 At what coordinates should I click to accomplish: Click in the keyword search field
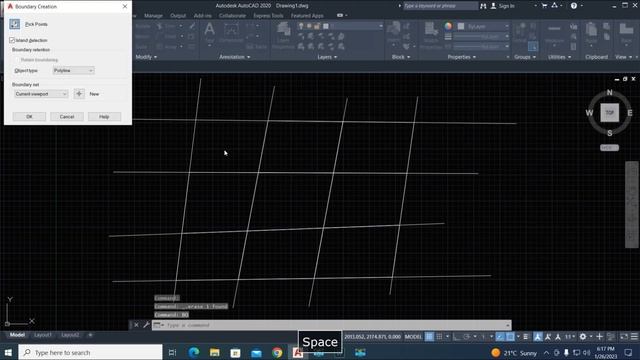click(440, 6)
